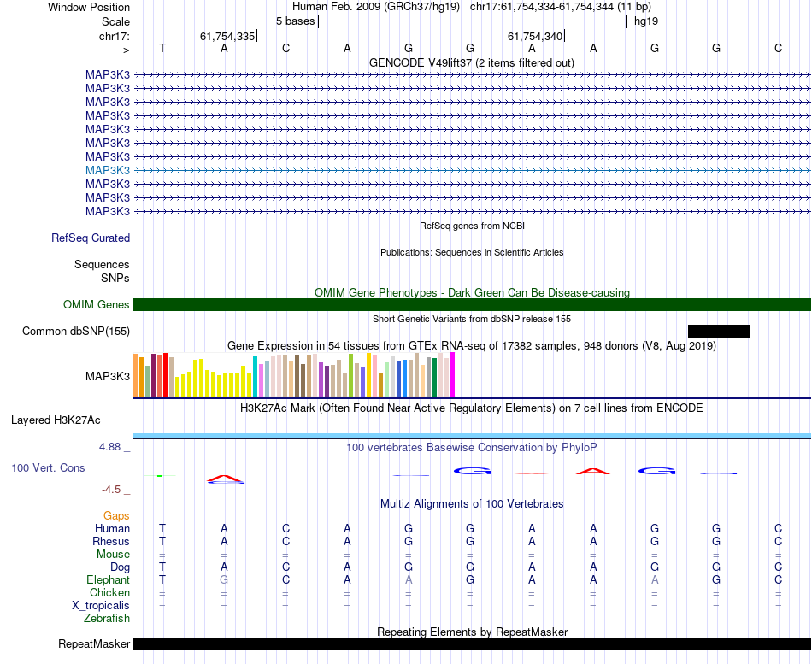The width and height of the screenshot is (812, 664).
Task: Click the orange Gaps label
Action: click(x=116, y=516)
